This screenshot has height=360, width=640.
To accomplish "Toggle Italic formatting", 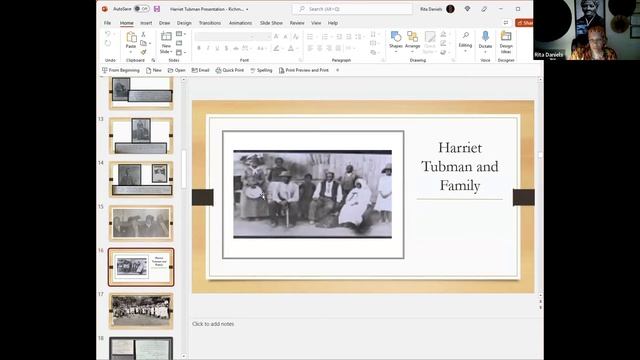I will point(208,48).
